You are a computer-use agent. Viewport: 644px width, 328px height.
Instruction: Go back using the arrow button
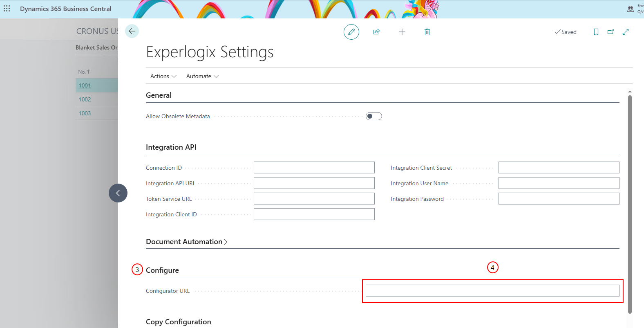click(x=132, y=31)
